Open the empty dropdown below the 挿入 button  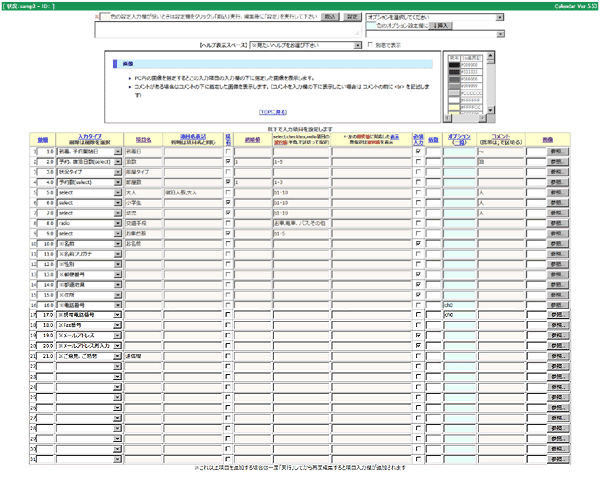tap(435, 34)
